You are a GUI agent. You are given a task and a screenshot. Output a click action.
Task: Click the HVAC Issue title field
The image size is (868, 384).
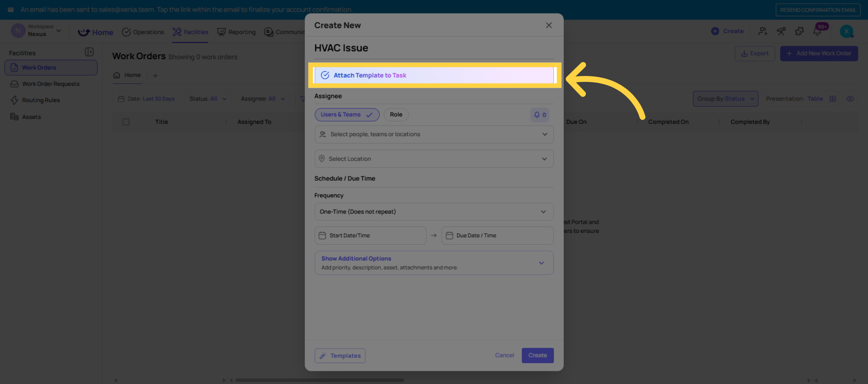click(x=434, y=48)
